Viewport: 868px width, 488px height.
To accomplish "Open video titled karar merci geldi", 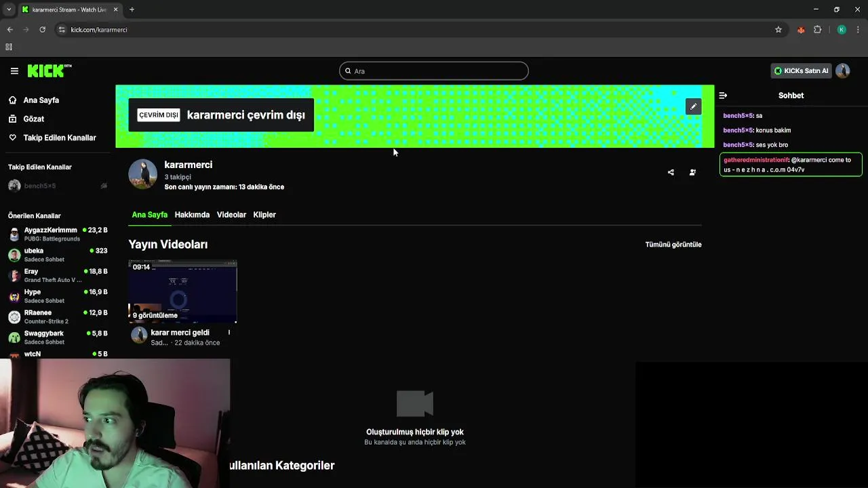I will point(180,333).
